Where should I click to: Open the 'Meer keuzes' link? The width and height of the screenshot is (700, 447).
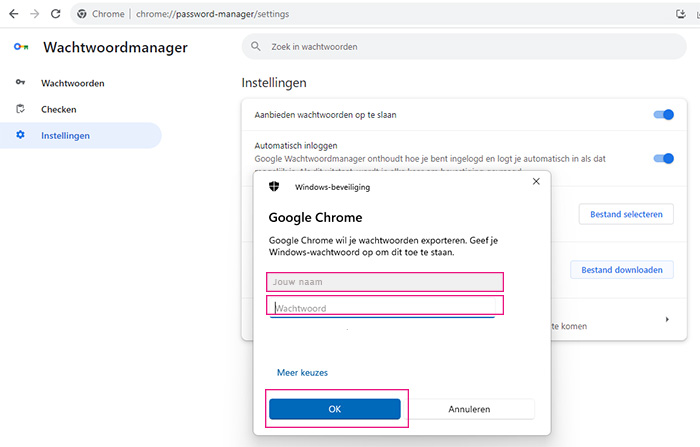tap(302, 372)
